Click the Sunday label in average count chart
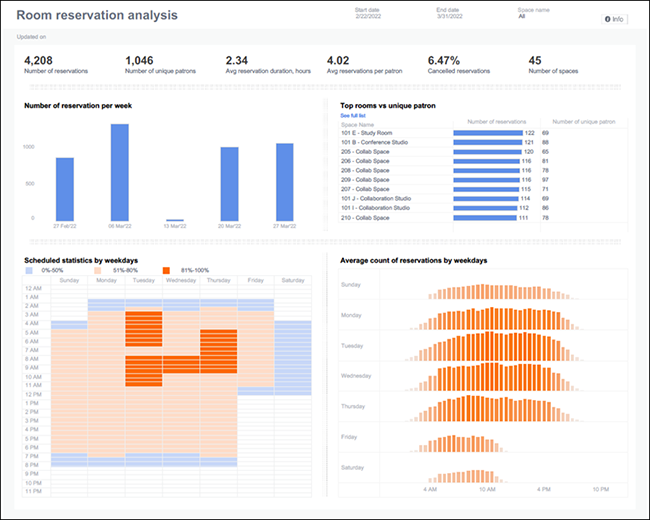650x520 pixels. coord(351,285)
